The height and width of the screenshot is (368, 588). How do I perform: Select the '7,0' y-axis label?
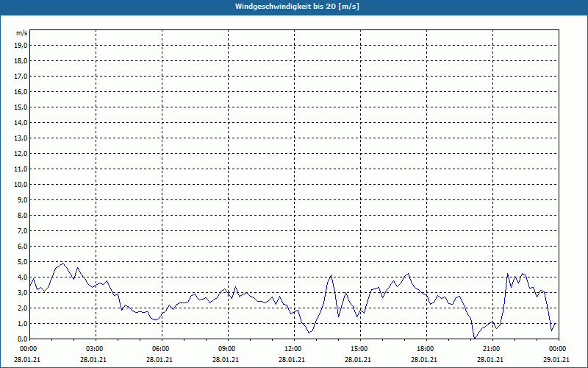coord(22,230)
